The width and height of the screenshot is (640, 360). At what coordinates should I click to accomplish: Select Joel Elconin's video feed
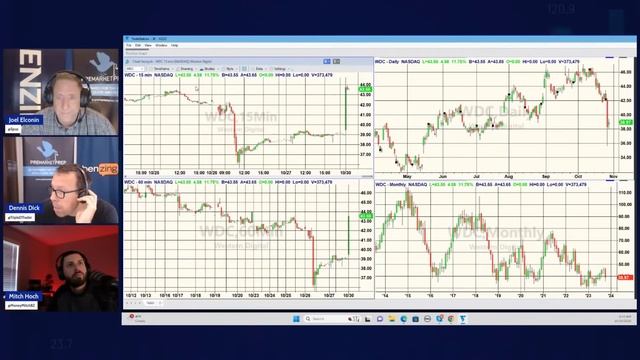(61, 92)
